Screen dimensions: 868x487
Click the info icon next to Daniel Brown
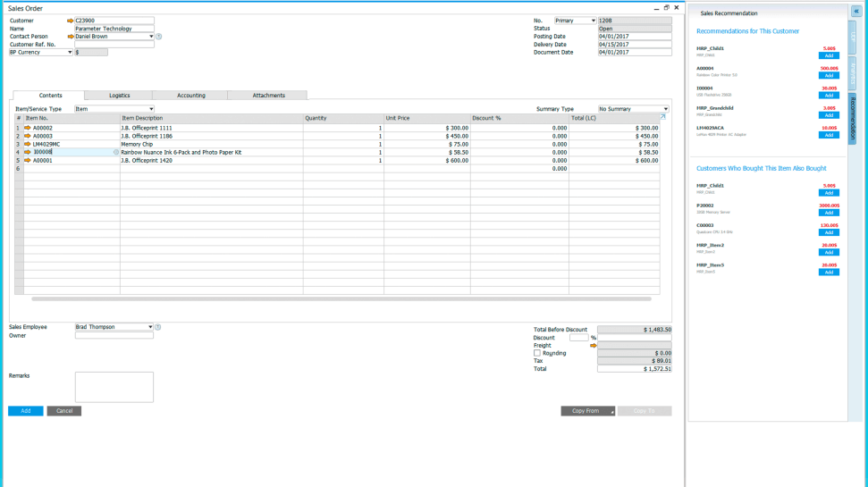click(x=158, y=37)
